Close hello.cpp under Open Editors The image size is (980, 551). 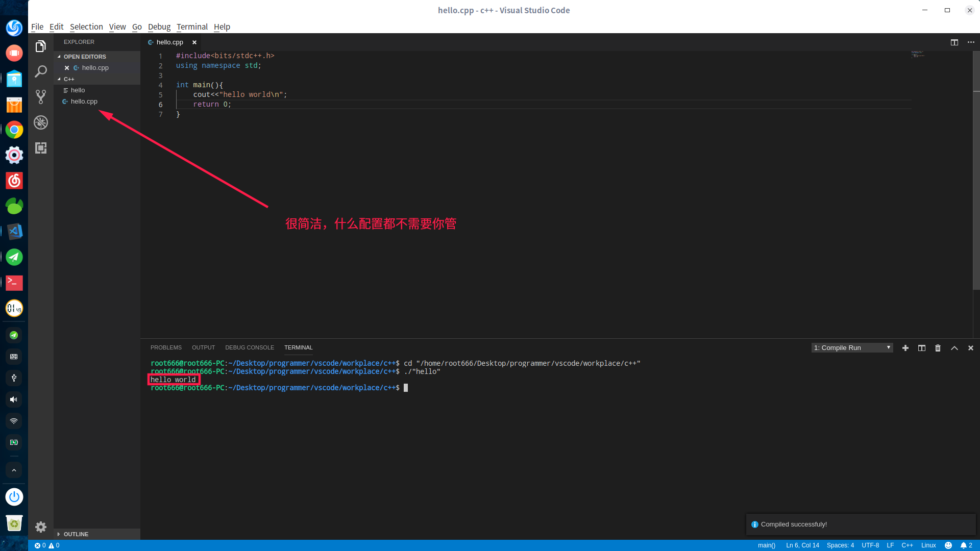(67, 68)
